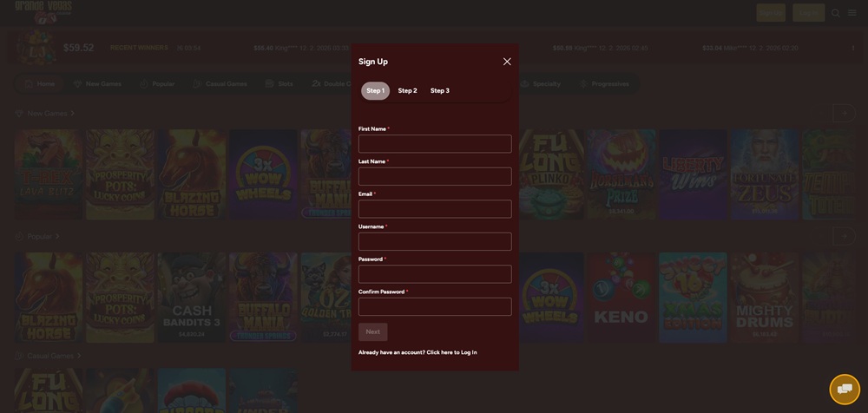
Task: Open 3x Wow Wheels thumbnail in New Games
Action: (x=263, y=175)
